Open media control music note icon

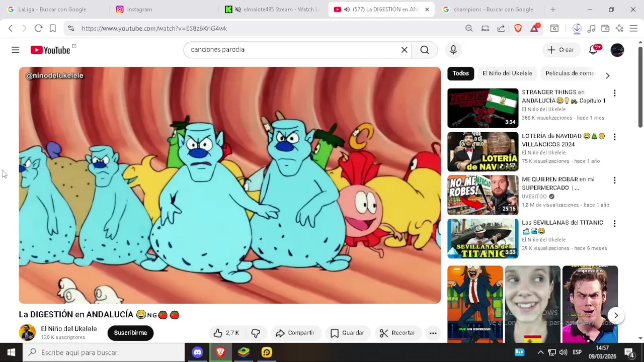click(x=592, y=28)
